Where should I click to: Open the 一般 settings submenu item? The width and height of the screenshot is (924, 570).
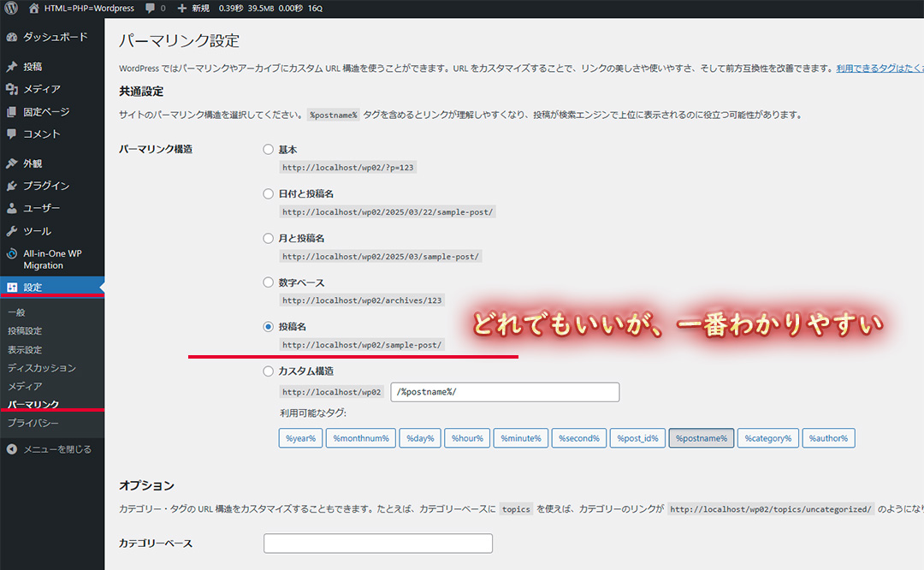tap(16, 312)
